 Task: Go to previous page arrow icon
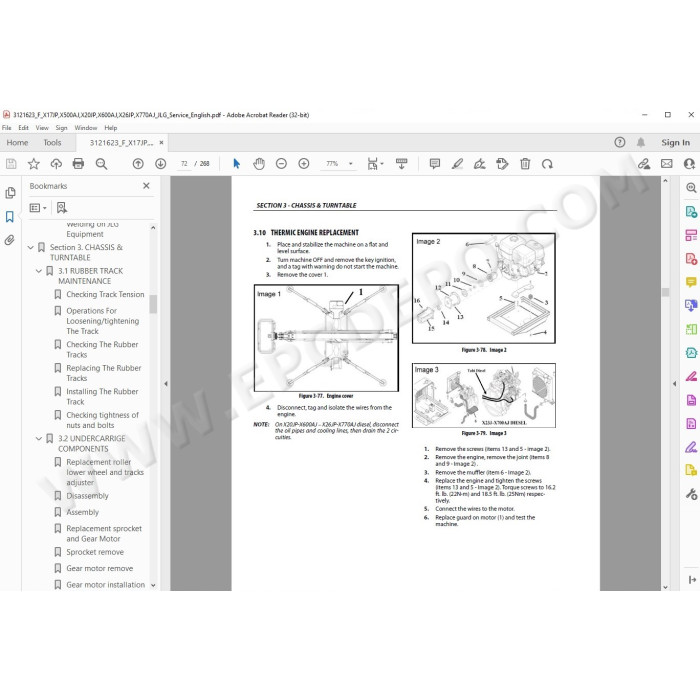[138, 164]
